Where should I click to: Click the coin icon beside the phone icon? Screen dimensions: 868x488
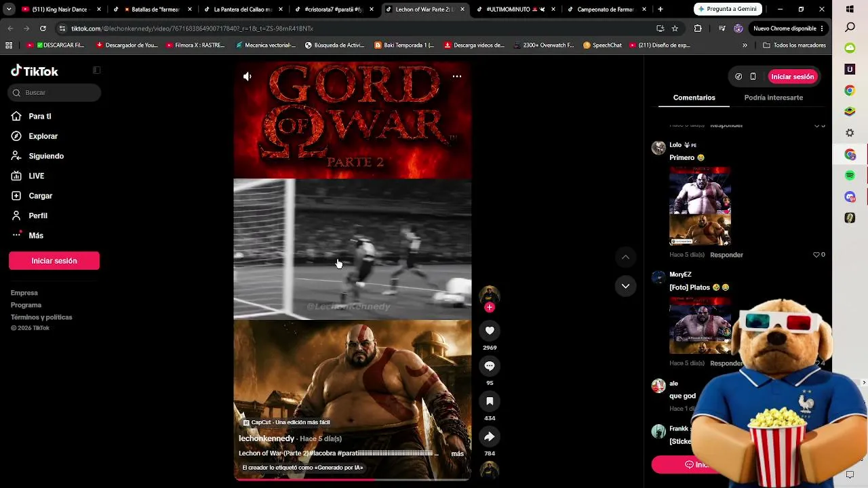tap(738, 77)
